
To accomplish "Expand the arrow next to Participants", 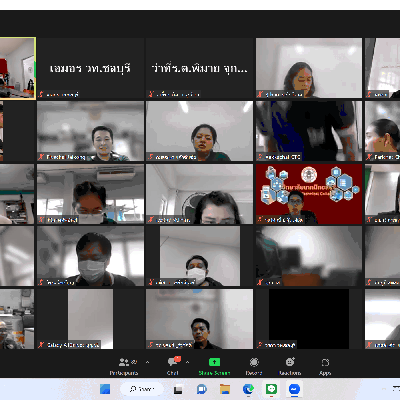I will pyautogui.click(x=147, y=362).
